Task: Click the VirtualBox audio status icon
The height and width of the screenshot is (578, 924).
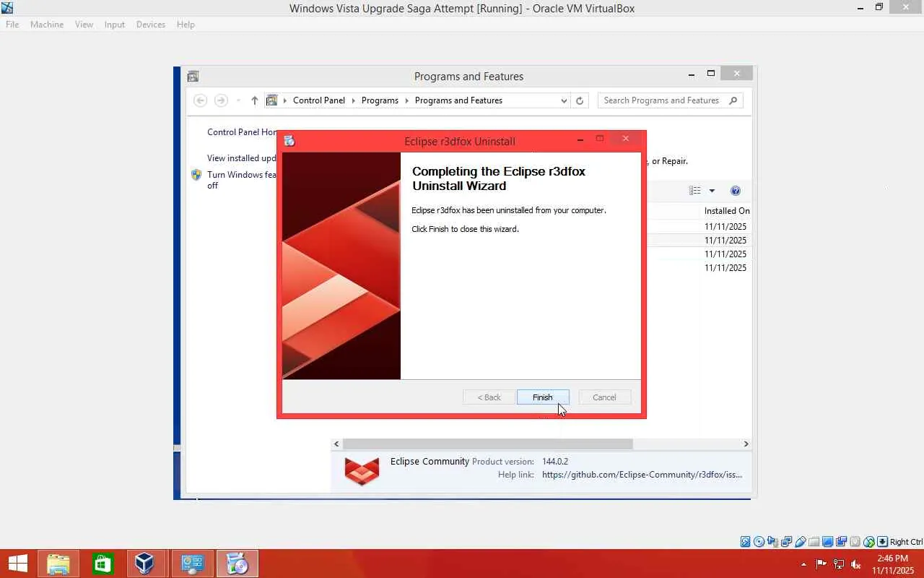Action: (x=773, y=542)
